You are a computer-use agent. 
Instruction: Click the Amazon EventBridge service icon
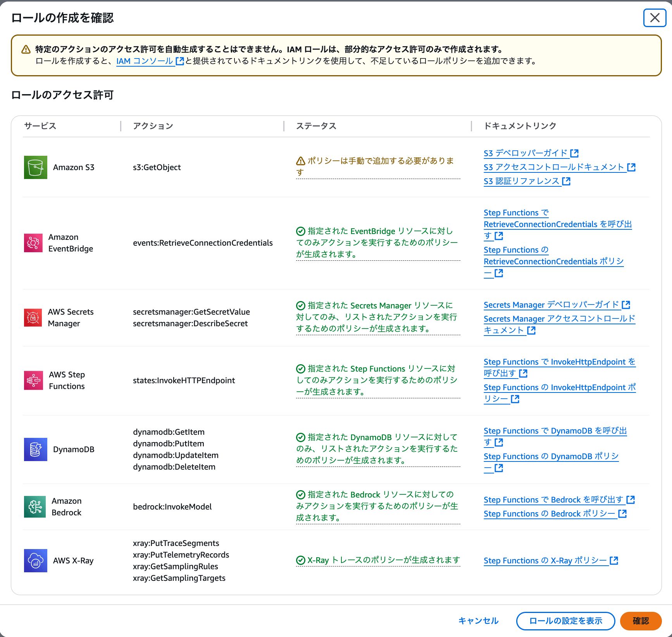pyautogui.click(x=33, y=243)
